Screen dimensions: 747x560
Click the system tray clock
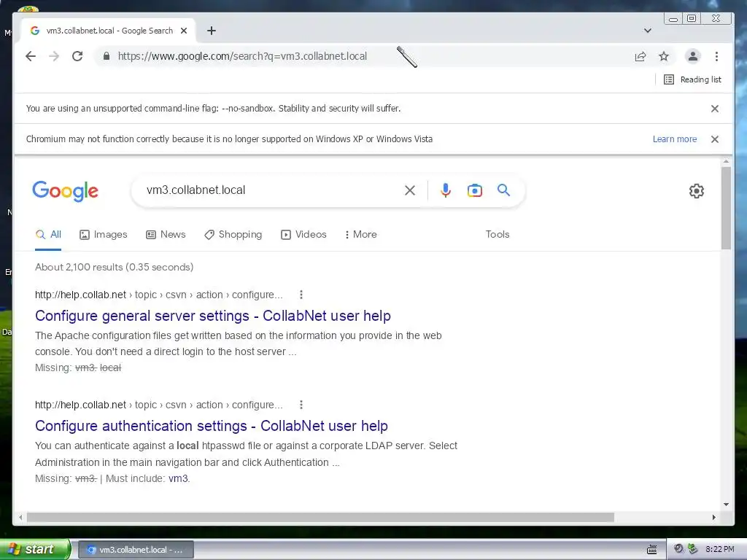(720, 549)
